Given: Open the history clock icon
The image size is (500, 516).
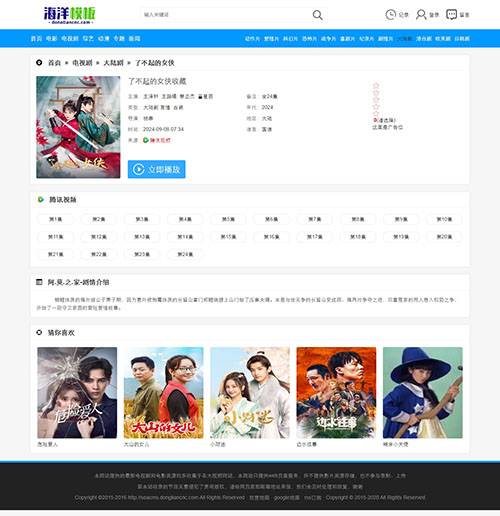Looking at the screenshot, I should 391,15.
